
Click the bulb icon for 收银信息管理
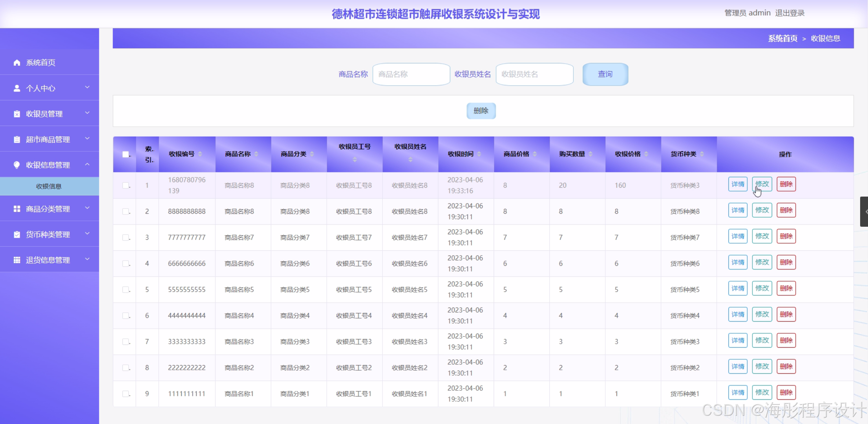[17, 165]
